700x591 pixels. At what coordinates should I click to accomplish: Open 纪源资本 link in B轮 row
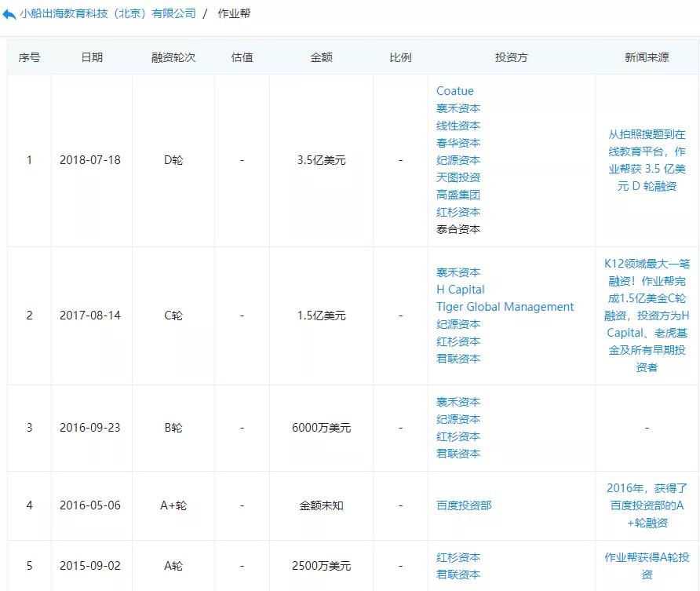(x=458, y=419)
